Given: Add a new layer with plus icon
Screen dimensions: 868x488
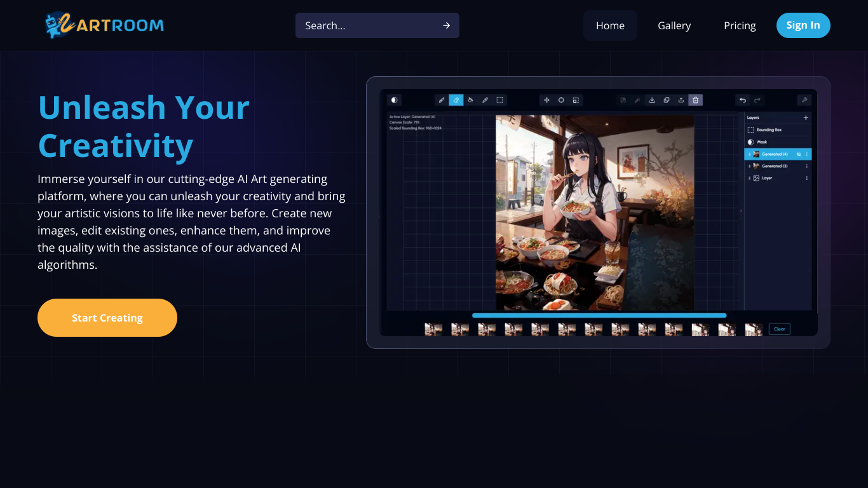Looking at the screenshot, I should pos(806,118).
